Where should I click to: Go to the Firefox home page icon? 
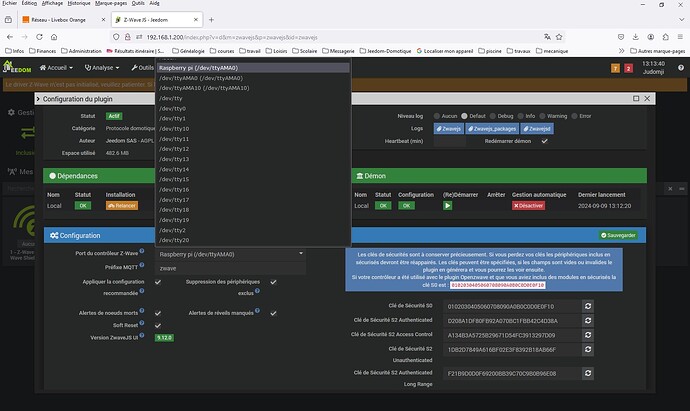point(54,37)
